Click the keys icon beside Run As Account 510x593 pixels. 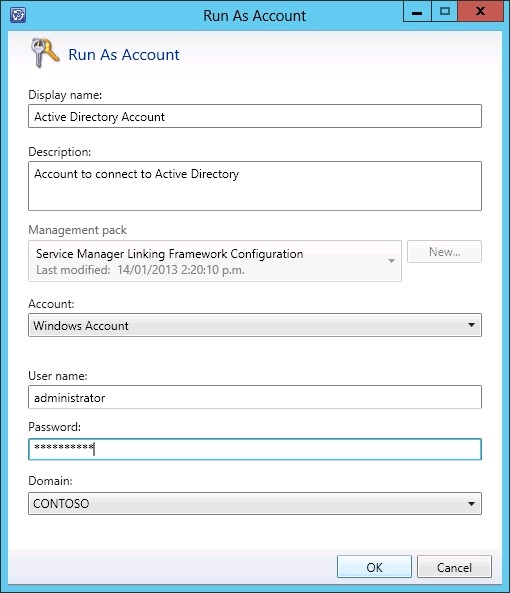[x=45, y=53]
